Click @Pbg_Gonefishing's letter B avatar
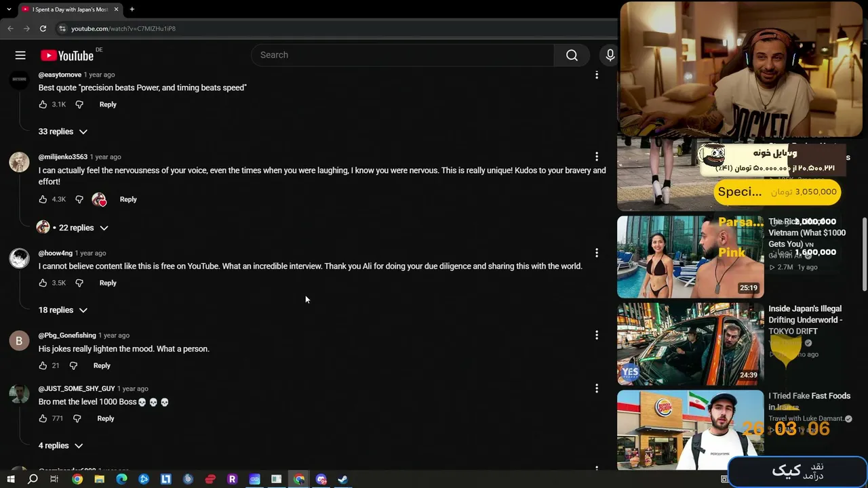 click(x=19, y=340)
